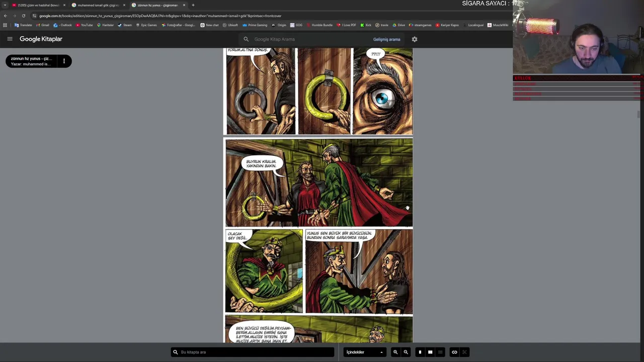Open the Translate bookmark
The image size is (644, 362).
(x=23, y=25)
